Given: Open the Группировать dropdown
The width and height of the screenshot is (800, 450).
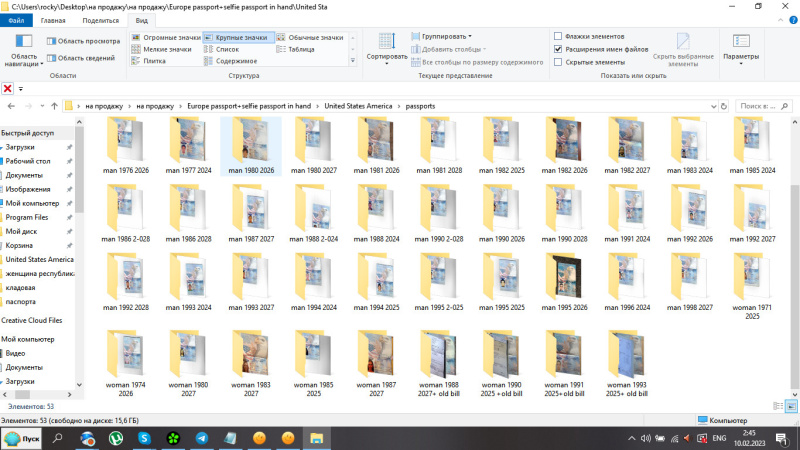Looking at the screenshot, I should coord(446,36).
